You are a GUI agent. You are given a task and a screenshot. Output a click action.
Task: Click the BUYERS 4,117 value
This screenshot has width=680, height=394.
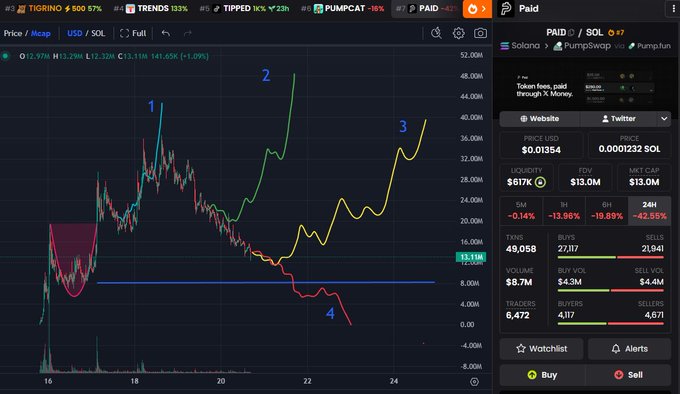[566, 315]
